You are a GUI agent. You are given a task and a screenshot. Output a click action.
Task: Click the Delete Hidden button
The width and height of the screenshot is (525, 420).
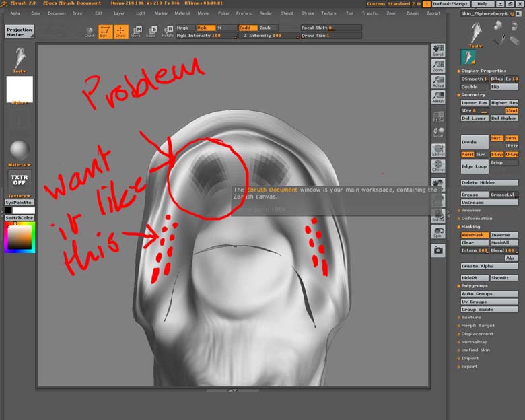click(x=489, y=183)
